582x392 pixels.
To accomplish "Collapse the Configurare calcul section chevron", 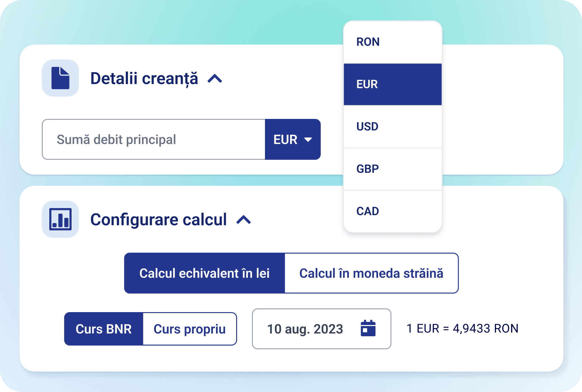I will tap(244, 220).
